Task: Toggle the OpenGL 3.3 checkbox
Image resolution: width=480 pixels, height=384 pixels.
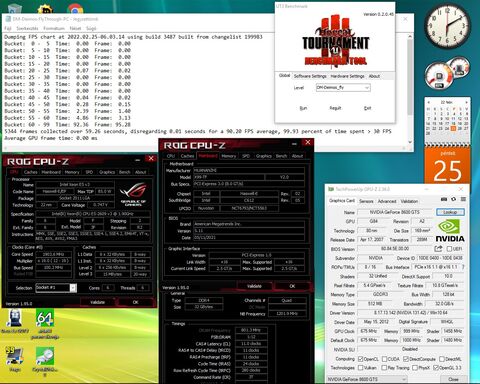Action: pos(436,368)
